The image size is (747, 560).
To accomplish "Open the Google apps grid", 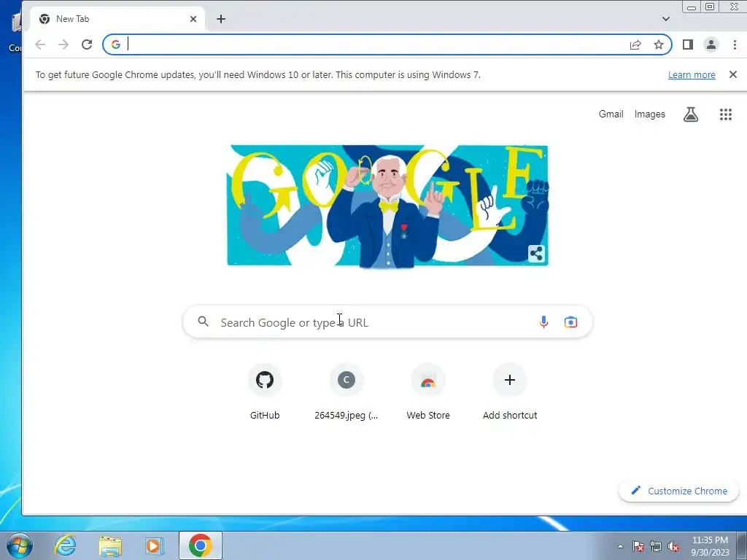I will coord(725,114).
